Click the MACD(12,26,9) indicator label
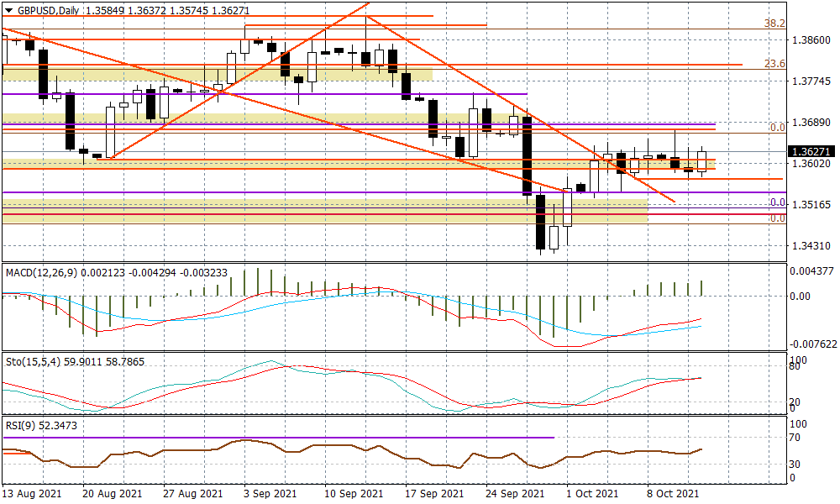 pyautogui.click(x=41, y=273)
